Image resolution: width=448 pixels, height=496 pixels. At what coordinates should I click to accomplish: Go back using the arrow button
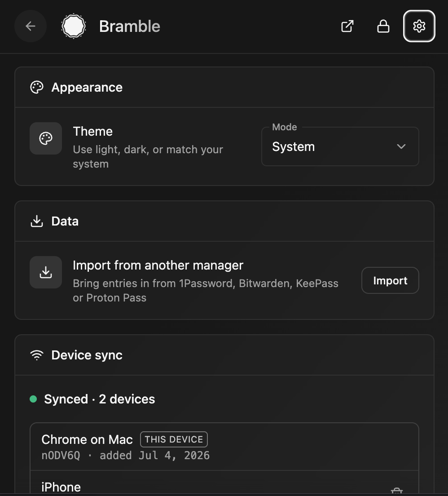coord(31,26)
